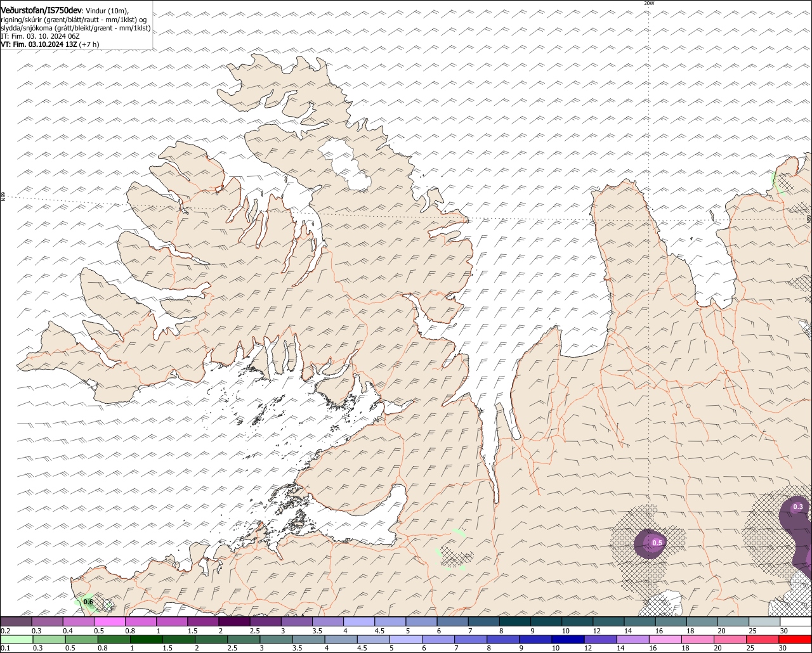Click the '0.5' precipitation label on the map
Screen dimensions: 812x653
[657, 543]
